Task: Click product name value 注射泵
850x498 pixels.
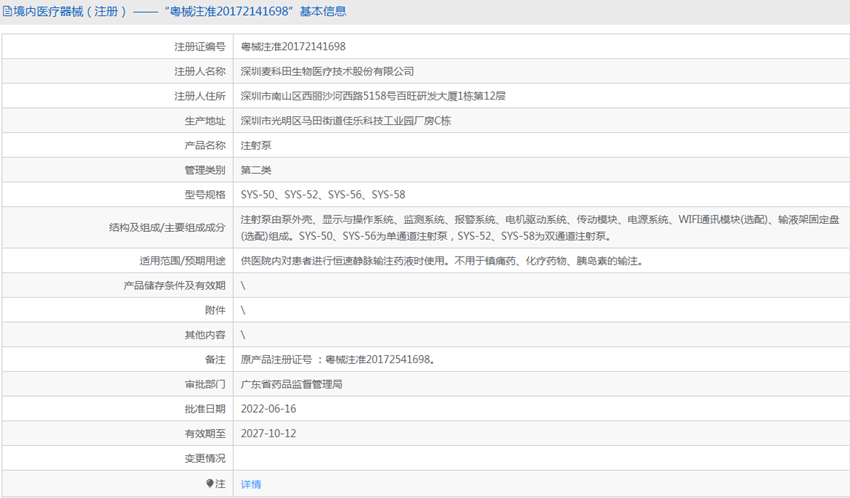Action: [256, 145]
